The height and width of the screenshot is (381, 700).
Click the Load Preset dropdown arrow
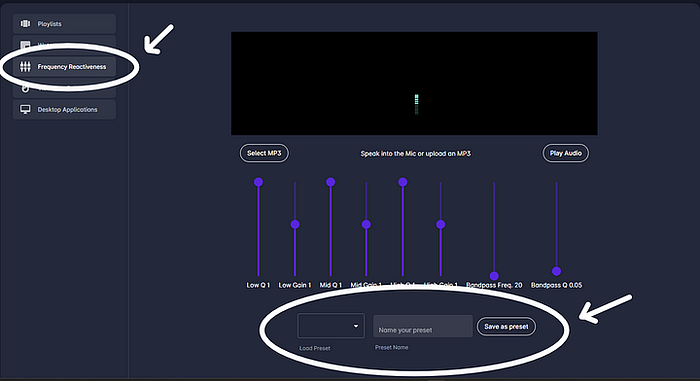coord(356,326)
